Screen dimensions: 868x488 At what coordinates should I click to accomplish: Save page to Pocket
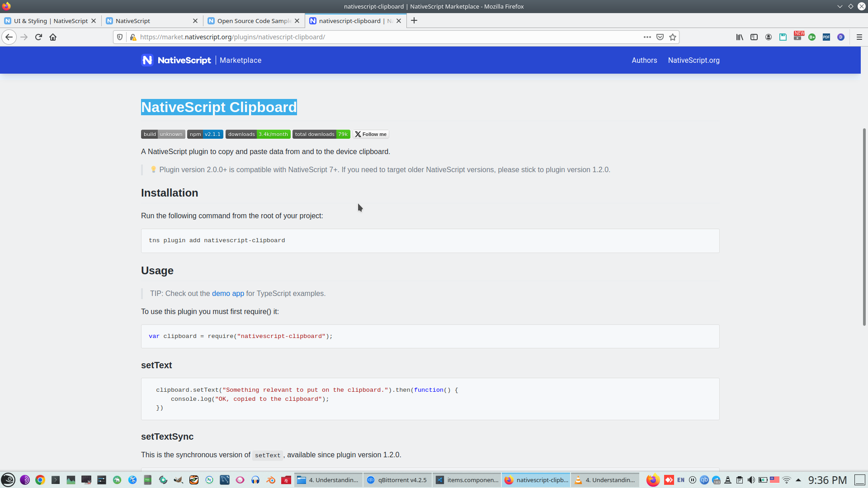point(660,37)
